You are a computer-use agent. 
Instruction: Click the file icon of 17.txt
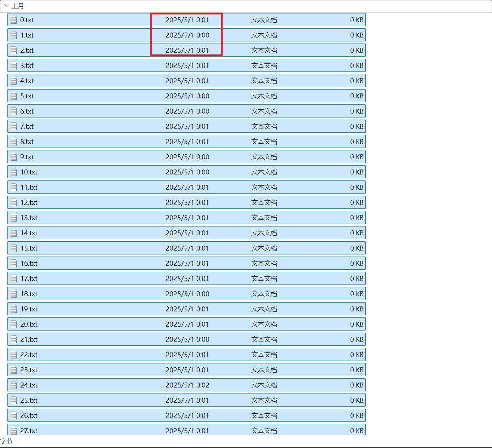click(14, 278)
